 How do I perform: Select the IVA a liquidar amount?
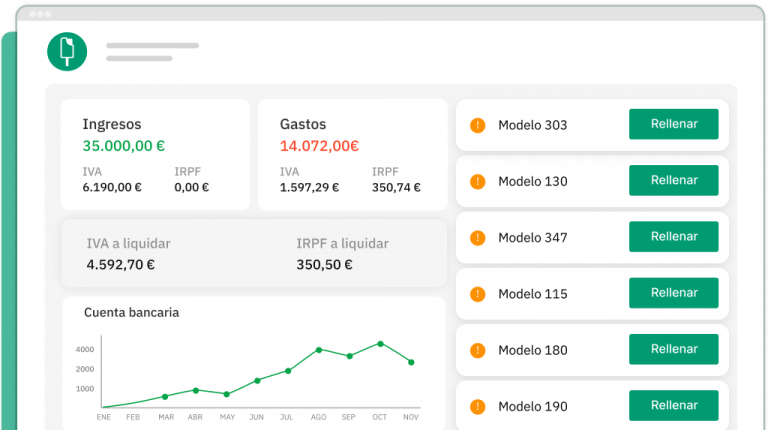coord(120,265)
